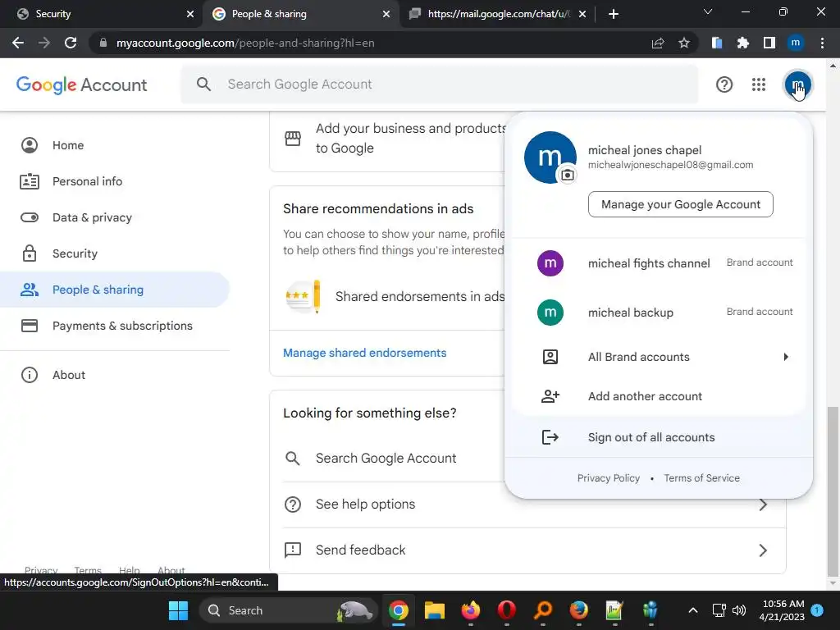Viewport: 840px width, 630px height.
Task: Change profile photo via camera badge
Action: coord(568,175)
